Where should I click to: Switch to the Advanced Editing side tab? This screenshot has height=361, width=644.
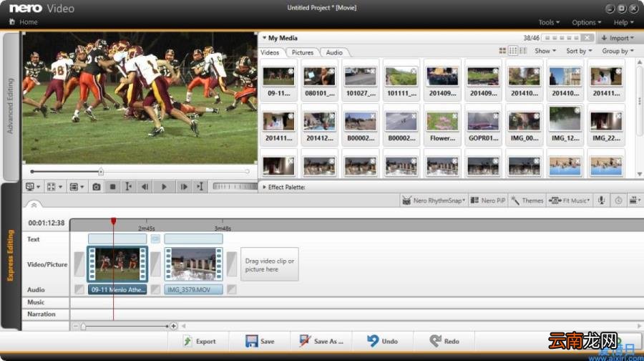tap(11, 106)
